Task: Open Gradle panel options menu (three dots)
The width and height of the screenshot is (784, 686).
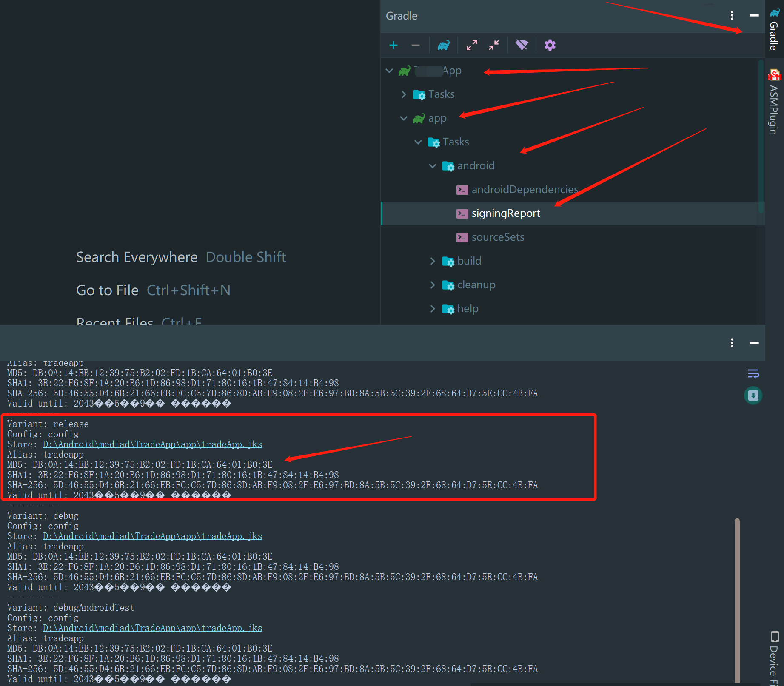Action: [732, 16]
